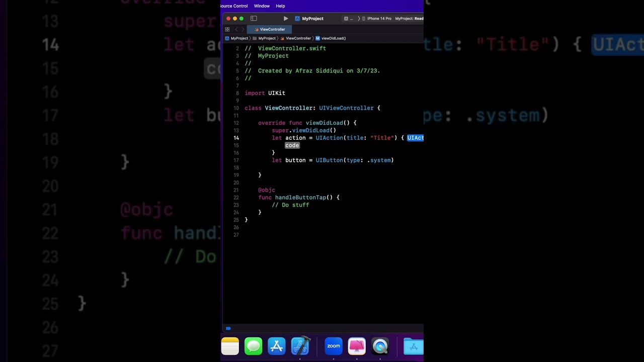Open the scheme selector dropdown
Screen dimensions: 644x362
349,19
